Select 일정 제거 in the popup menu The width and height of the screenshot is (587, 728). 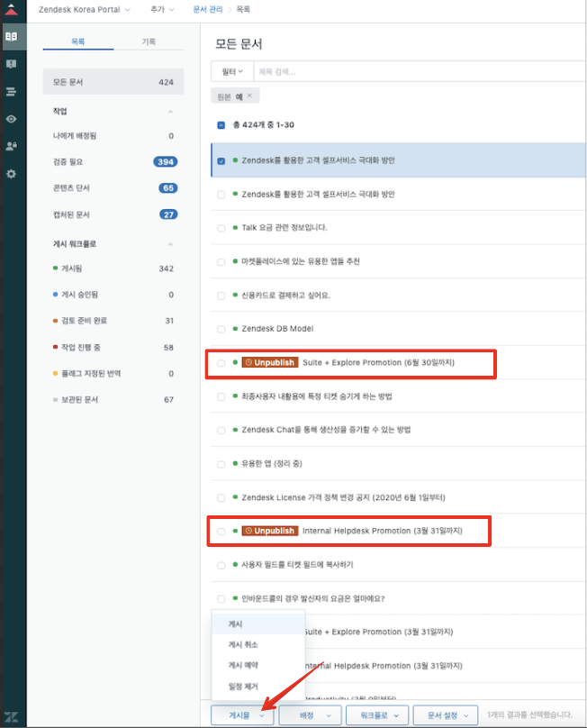pos(258,687)
